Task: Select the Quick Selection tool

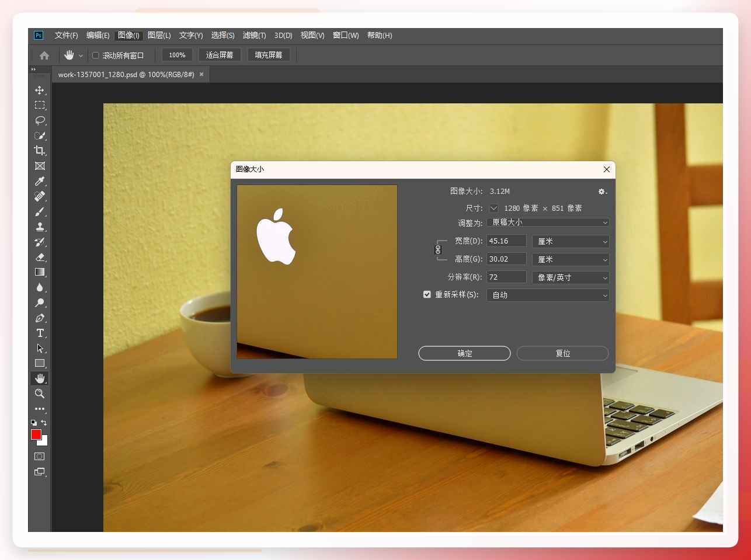Action: pyautogui.click(x=40, y=135)
